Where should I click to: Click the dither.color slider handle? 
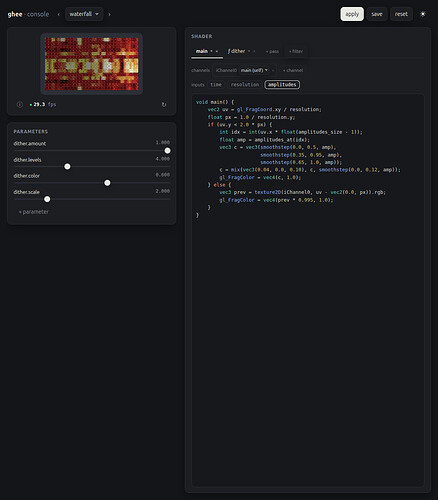click(107, 183)
